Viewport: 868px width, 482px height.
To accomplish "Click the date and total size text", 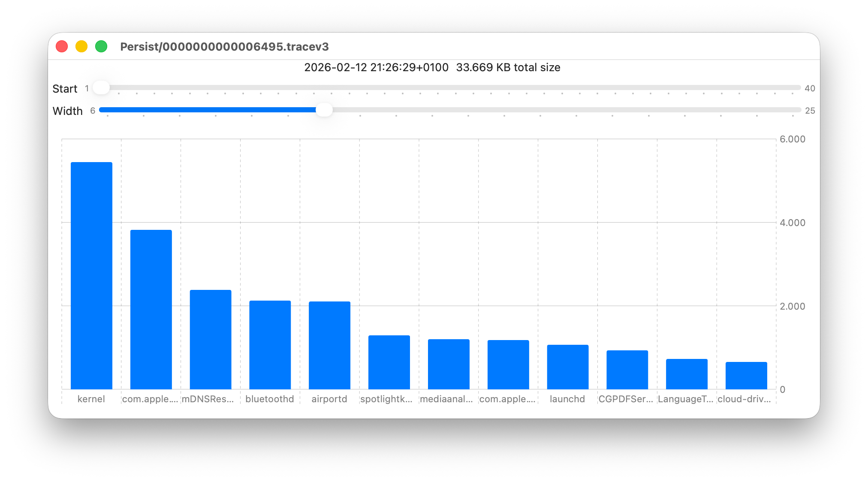I will (432, 67).
